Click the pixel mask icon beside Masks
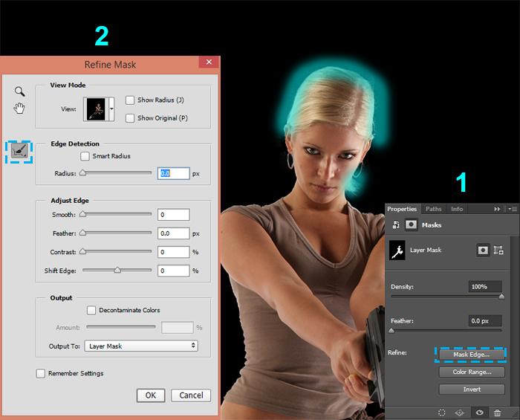 click(x=411, y=225)
